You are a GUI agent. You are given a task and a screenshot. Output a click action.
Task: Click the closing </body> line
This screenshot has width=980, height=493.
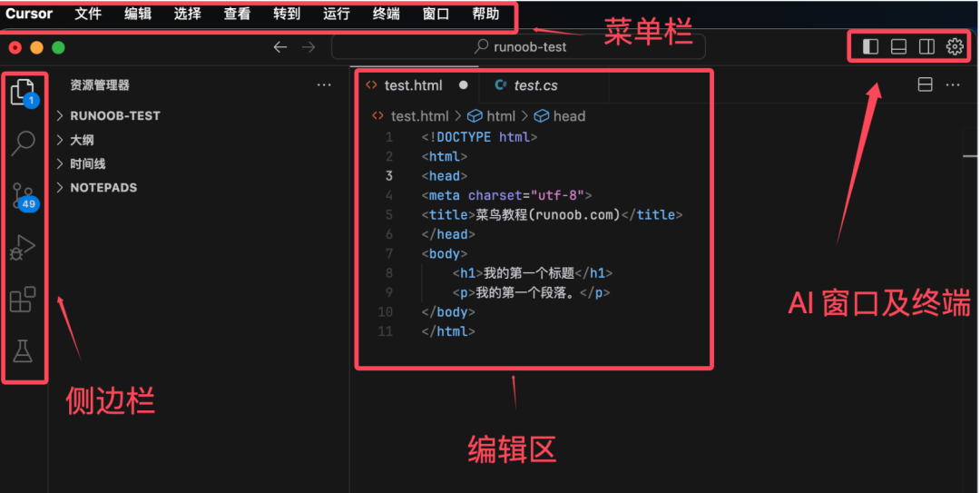448,311
